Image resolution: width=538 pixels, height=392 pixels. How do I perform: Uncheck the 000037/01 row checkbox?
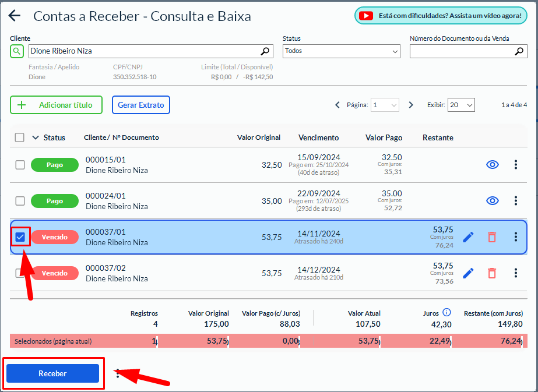coord(20,237)
